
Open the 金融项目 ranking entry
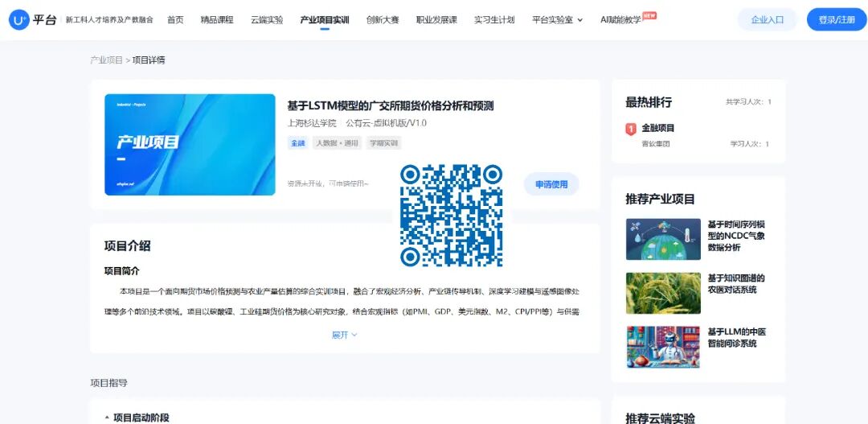coord(658,128)
